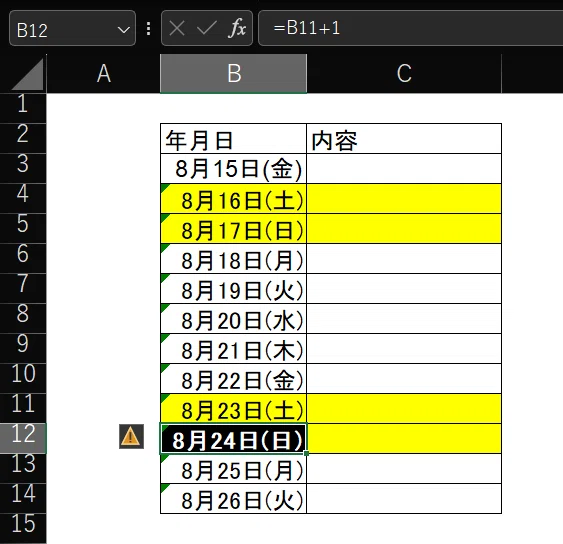
Task: Confirm entry with the checkmark icon
Action: pyautogui.click(x=206, y=28)
